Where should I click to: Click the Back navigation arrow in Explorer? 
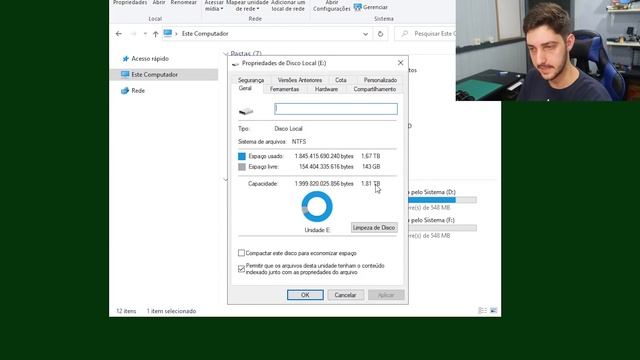coord(119,34)
